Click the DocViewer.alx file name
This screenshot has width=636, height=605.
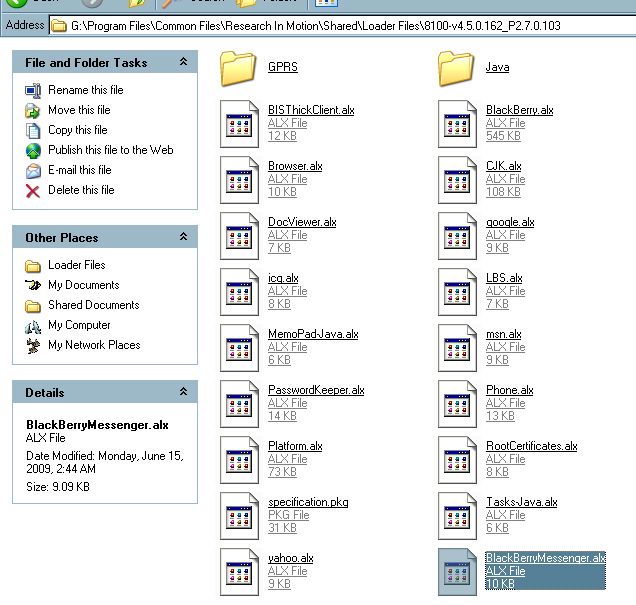pyautogui.click(x=302, y=222)
